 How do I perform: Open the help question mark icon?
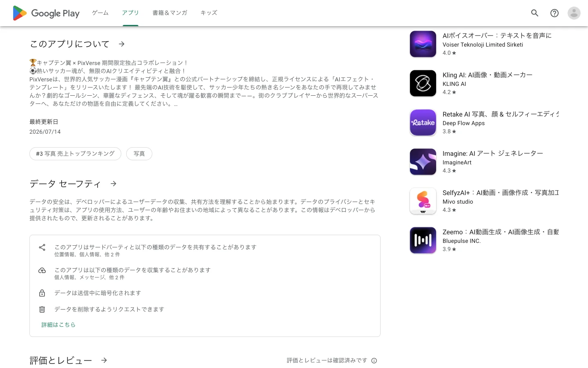tap(554, 13)
